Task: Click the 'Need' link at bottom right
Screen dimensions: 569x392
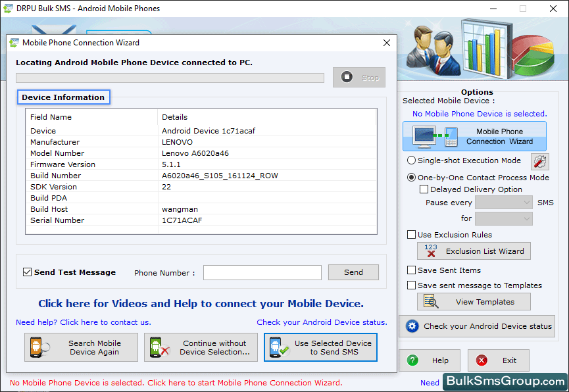Action: pos(430,383)
